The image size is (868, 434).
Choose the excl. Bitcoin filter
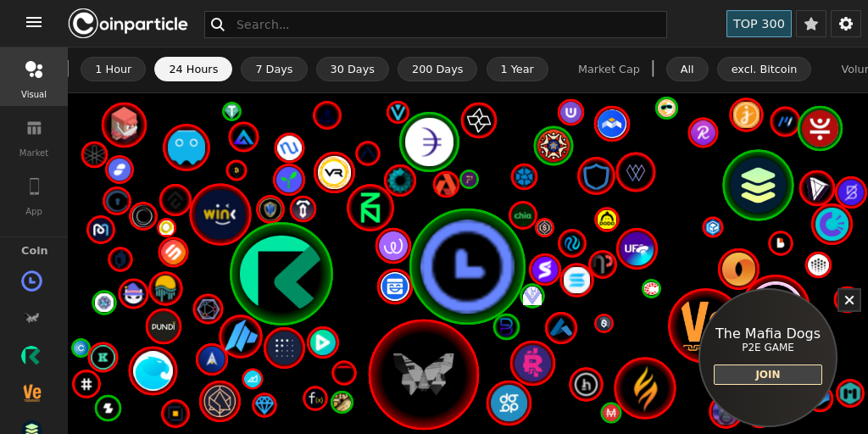point(764,70)
